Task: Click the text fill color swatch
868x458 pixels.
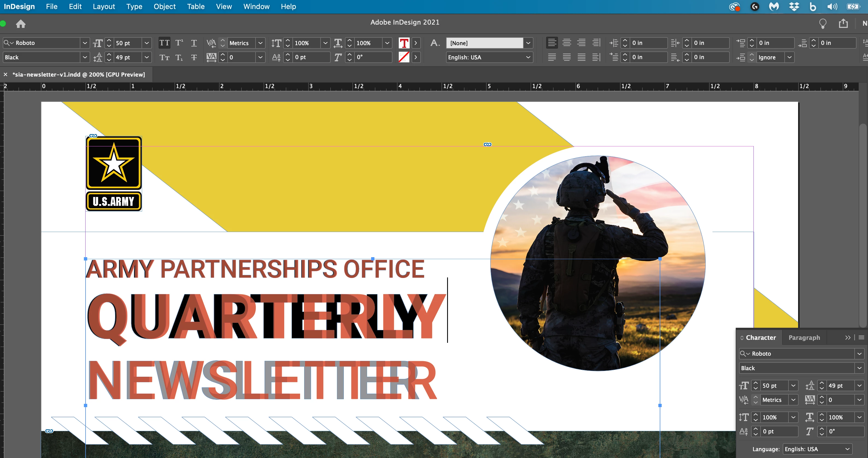Action: tap(404, 43)
